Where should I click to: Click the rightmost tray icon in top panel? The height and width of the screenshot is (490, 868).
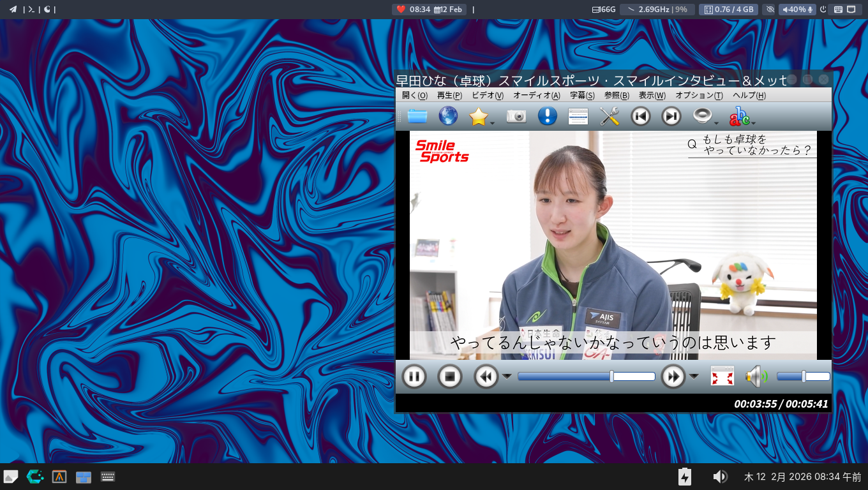(851, 10)
